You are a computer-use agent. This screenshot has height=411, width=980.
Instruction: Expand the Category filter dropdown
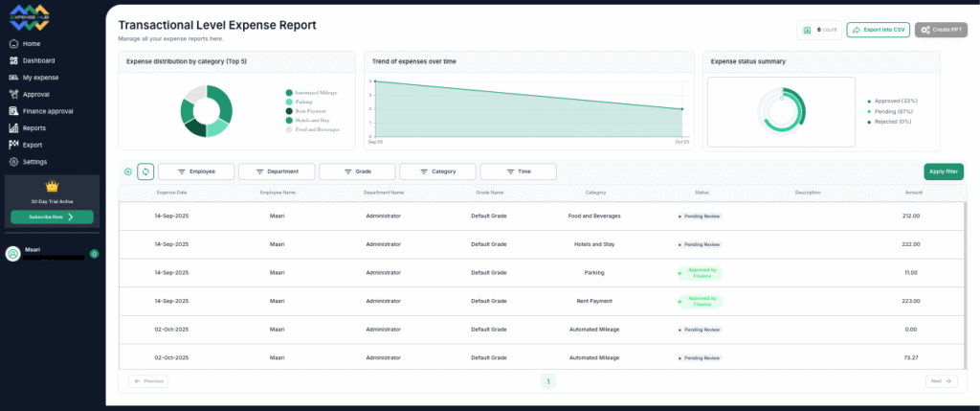click(437, 171)
